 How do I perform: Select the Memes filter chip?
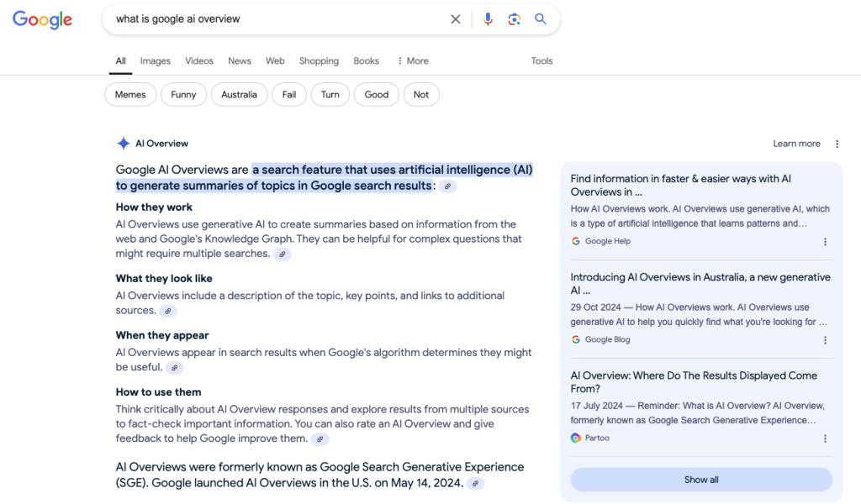130,94
